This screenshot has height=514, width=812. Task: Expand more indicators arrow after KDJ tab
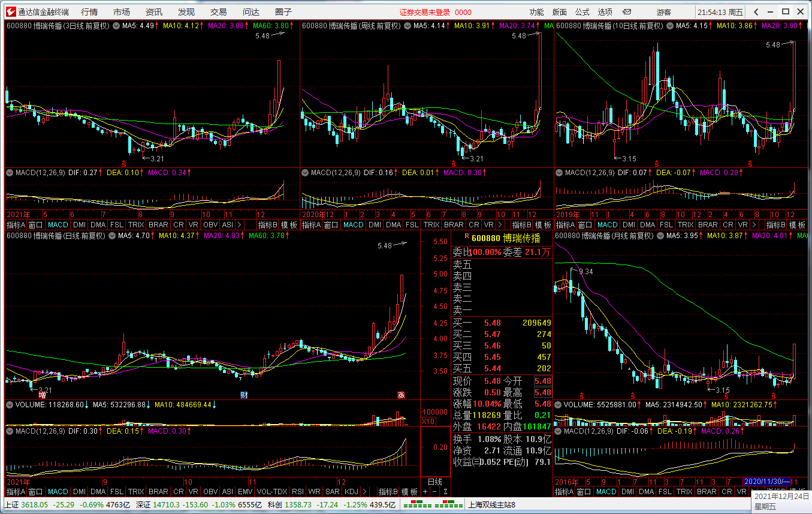tap(365, 492)
